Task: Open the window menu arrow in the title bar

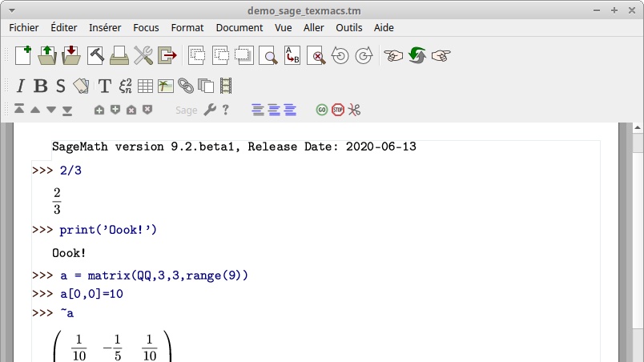Action: pyautogui.click(x=12, y=10)
